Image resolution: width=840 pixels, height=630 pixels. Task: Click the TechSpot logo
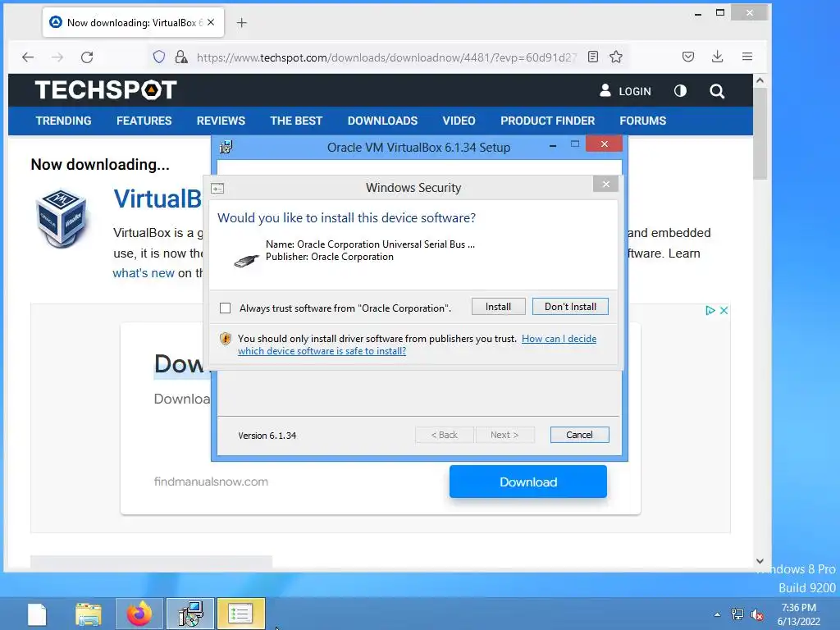[106, 90]
